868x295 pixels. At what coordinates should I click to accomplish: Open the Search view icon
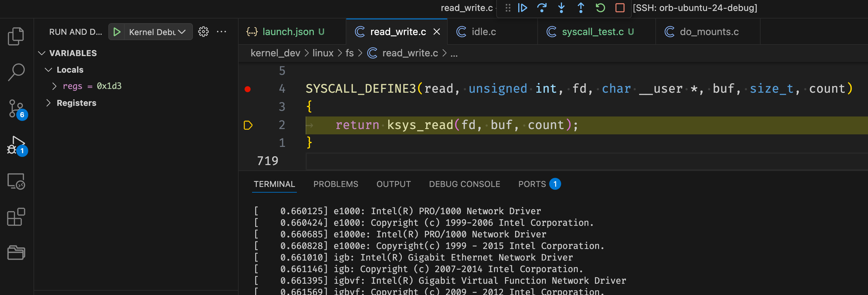(16, 72)
